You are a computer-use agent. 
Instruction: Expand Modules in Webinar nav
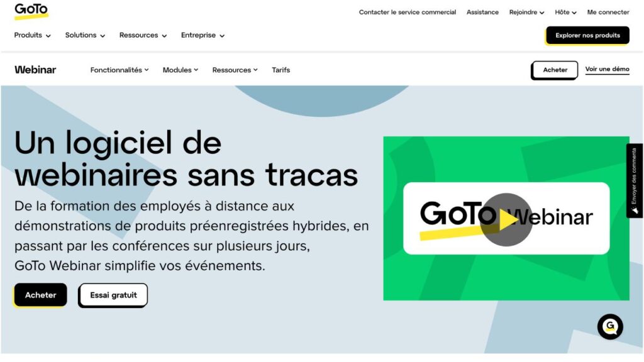180,70
